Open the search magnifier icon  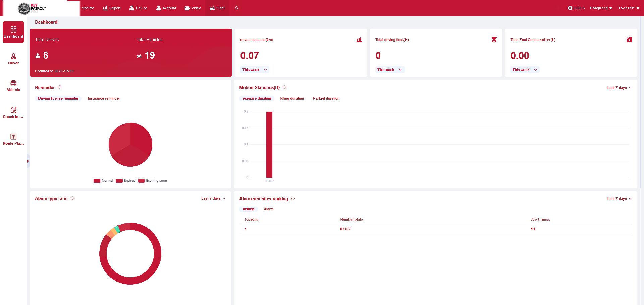coord(237,8)
